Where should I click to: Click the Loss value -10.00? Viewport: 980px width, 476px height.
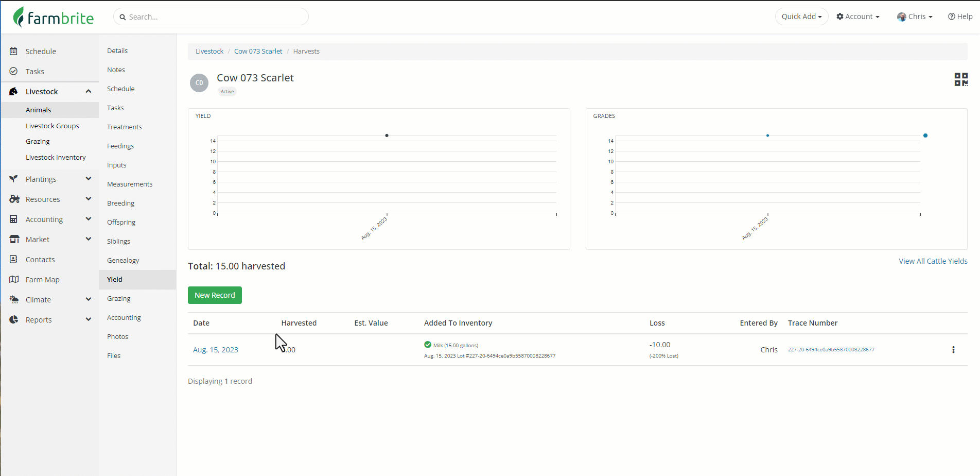pyautogui.click(x=660, y=345)
